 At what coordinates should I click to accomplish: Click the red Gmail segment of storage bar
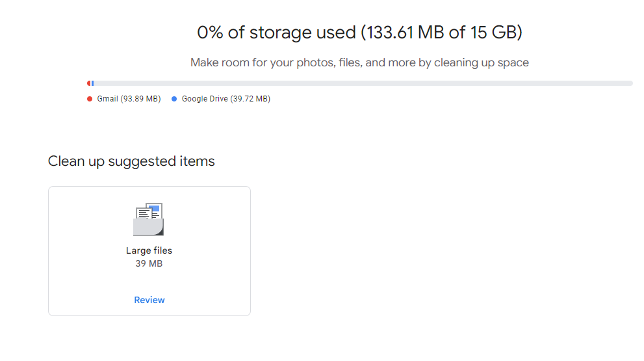(x=89, y=83)
